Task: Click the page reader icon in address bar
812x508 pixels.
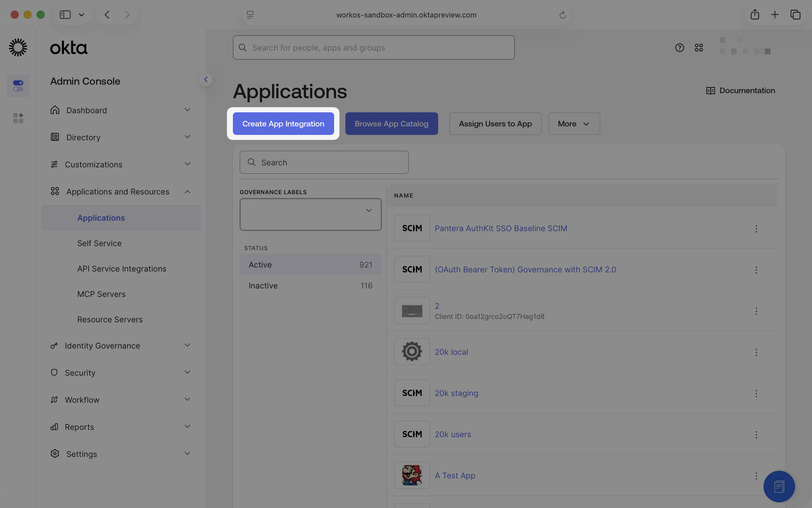Action: tap(250, 15)
